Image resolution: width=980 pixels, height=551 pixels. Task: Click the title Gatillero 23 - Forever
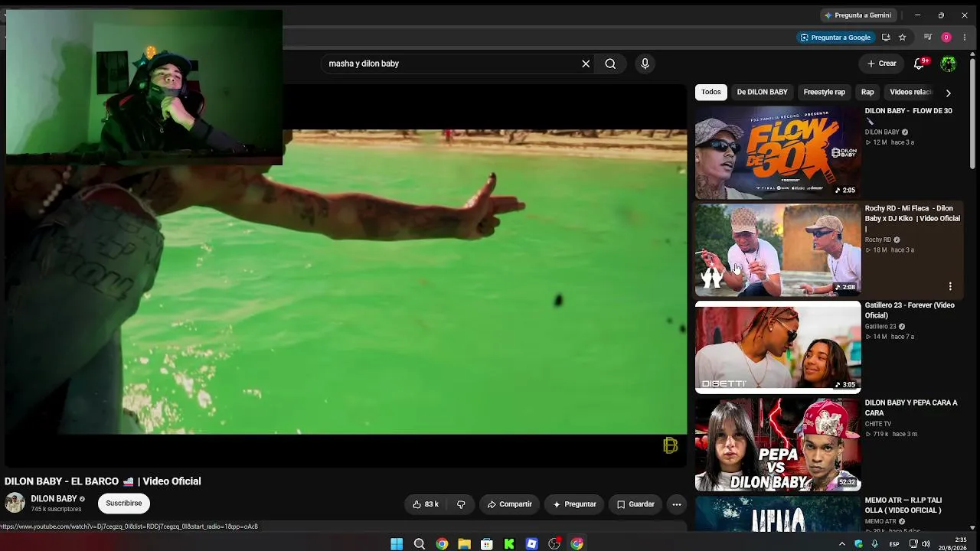pyautogui.click(x=910, y=310)
